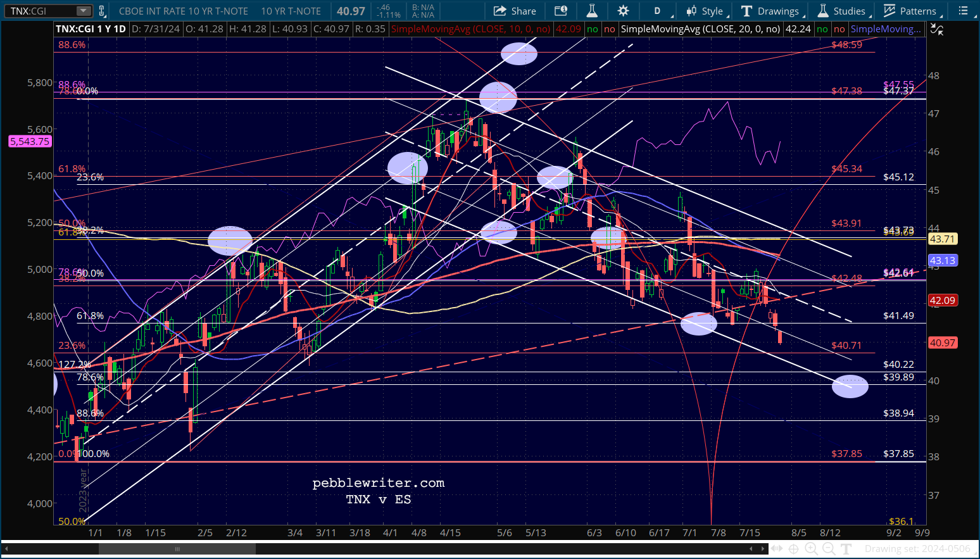Open the Share chart option
Screen dimensions: 980x559
tap(515, 11)
